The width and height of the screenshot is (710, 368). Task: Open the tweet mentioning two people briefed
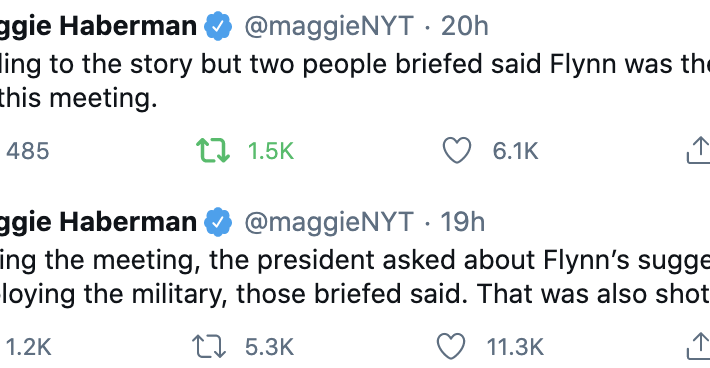[x=355, y=81]
